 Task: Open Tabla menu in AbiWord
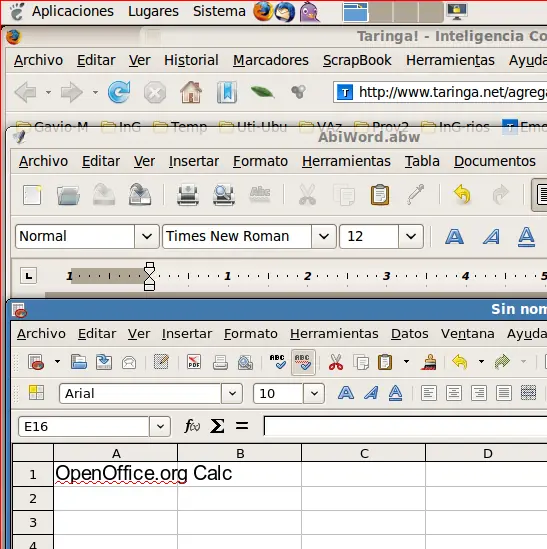click(422, 161)
